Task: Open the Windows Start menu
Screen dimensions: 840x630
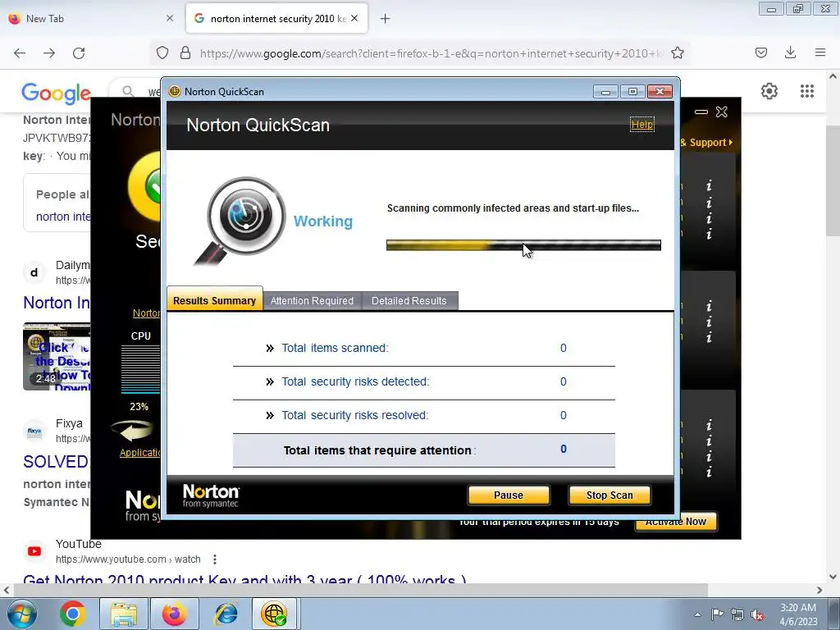Action: click(21, 614)
